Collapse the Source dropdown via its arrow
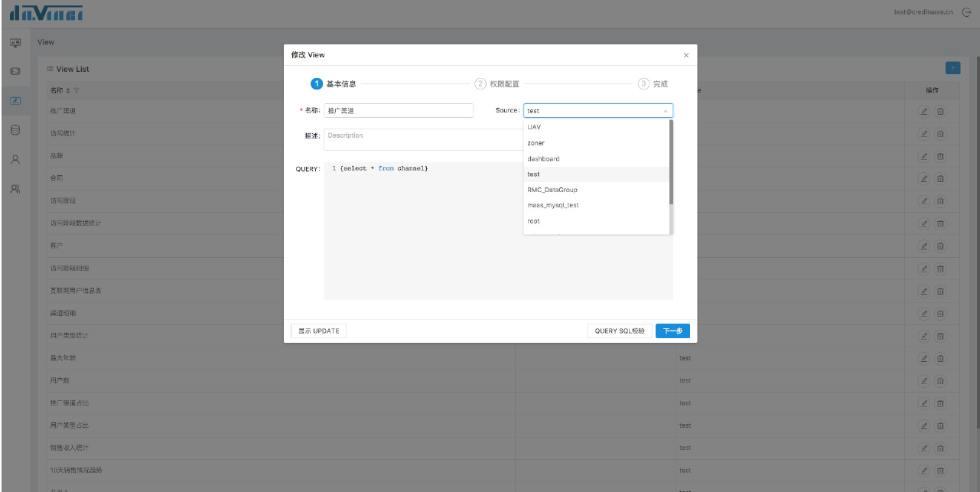This screenshot has width=980, height=492. pos(664,111)
